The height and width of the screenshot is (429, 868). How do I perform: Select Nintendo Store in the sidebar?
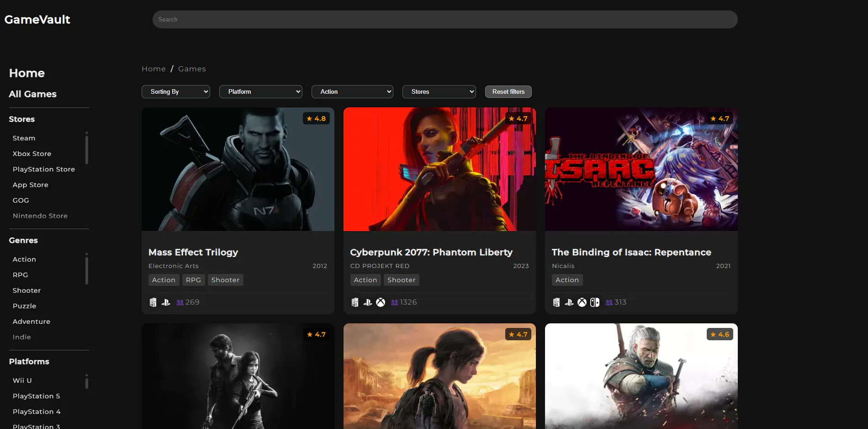[40, 216]
